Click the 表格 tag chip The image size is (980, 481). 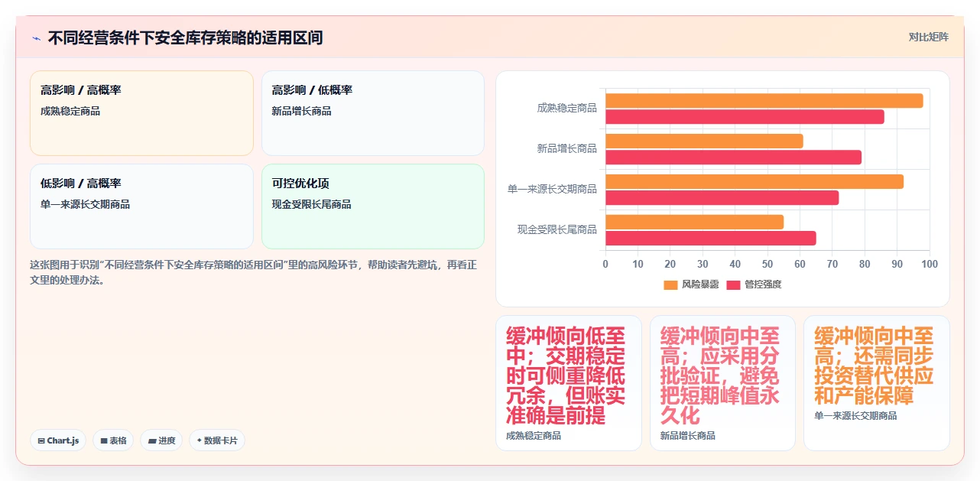tap(113, 440)
